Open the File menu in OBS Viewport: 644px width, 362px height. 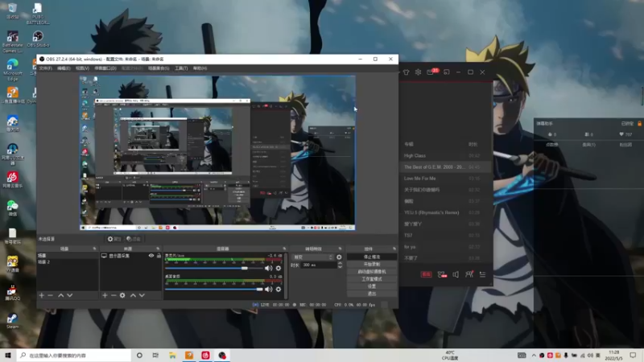click(46, 68)
